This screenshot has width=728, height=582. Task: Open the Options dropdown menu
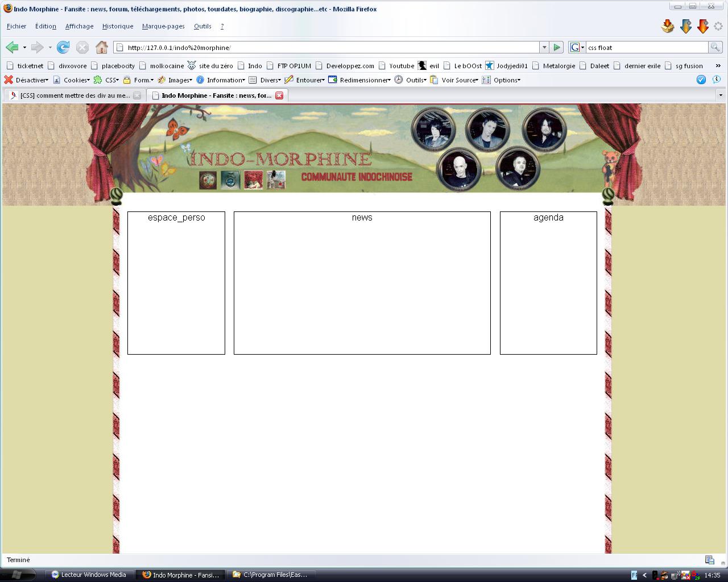502,80
